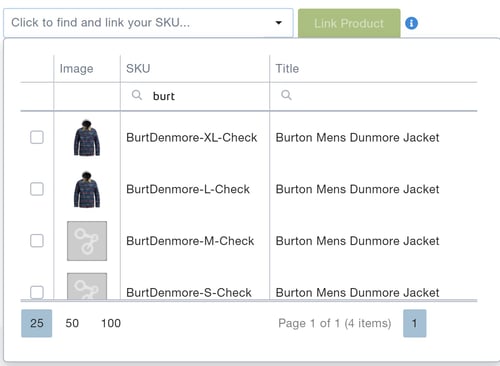Click the Link Product button

[x=349, y=23]
